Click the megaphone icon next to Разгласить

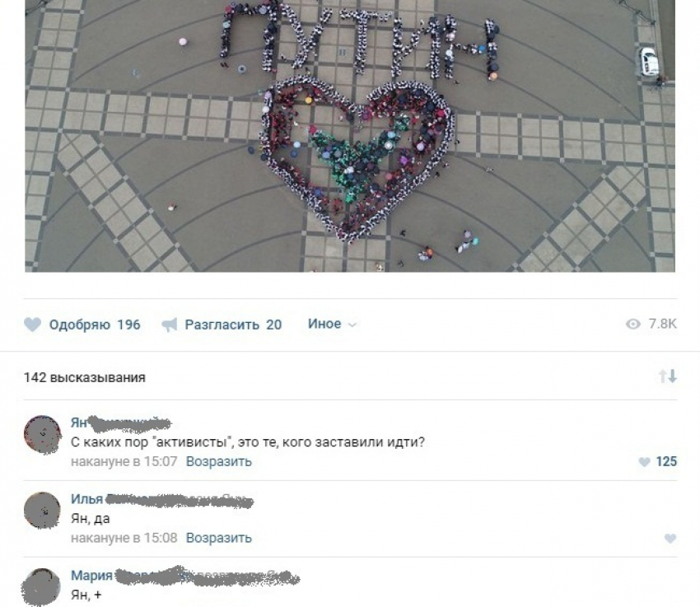click(x=170, y=325)
